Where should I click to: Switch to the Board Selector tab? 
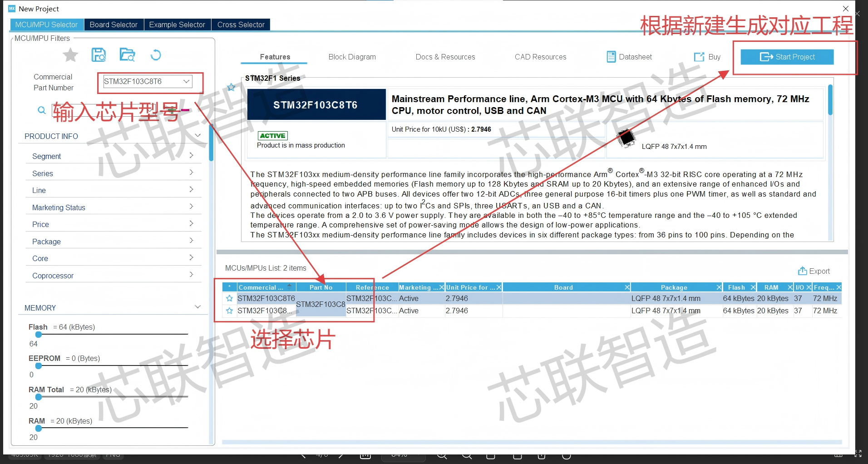pyautogui.click(x=113, y=25)
